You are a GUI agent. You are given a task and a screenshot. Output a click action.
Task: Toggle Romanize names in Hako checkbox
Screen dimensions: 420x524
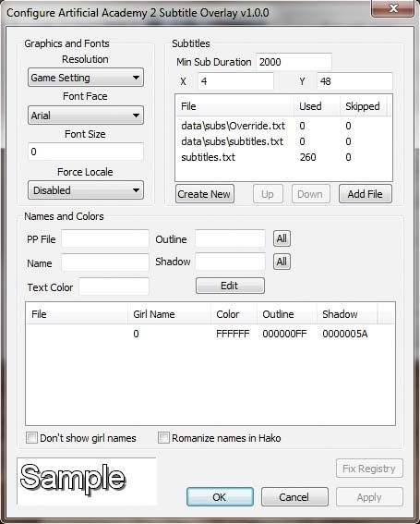coord(163,438)
